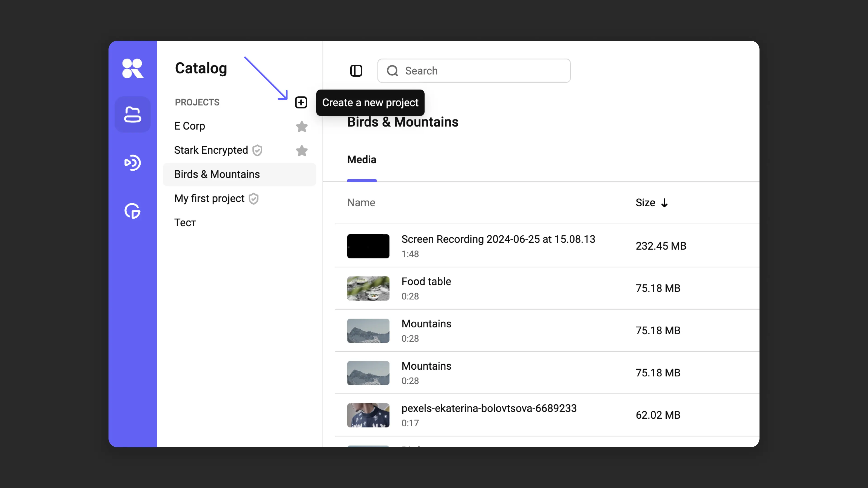The image size is (868, 488).
Task: Open the E Corp project
Action: pyautogui.click(x=190, y=126)
